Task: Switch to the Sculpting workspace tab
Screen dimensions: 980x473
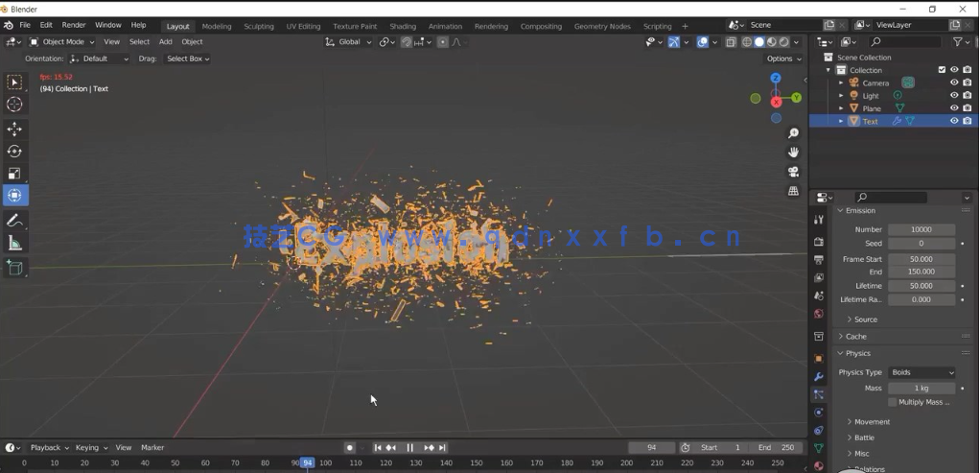Action: click(x=259, y=26)
